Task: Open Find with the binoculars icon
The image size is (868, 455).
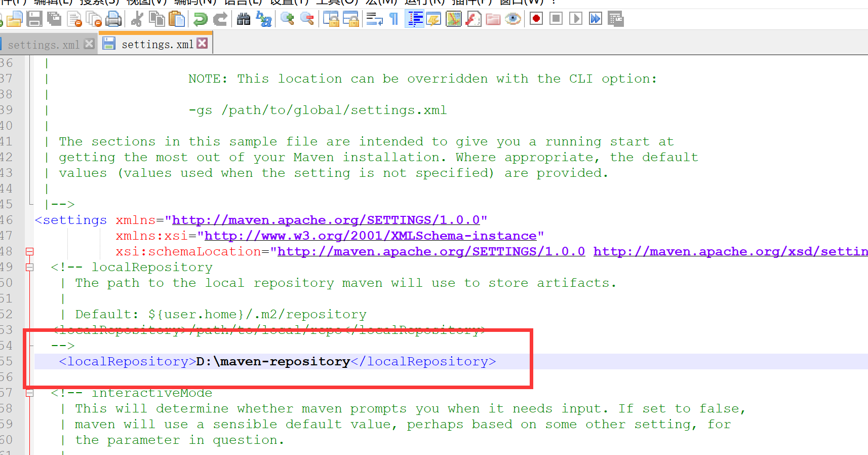Action: coord(244,19)
